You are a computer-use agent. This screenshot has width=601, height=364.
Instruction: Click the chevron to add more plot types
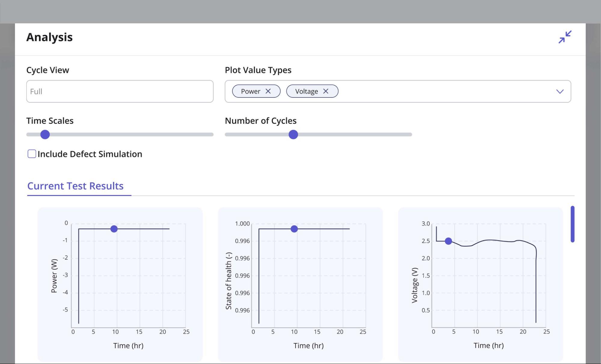click(x=560, y=91)
